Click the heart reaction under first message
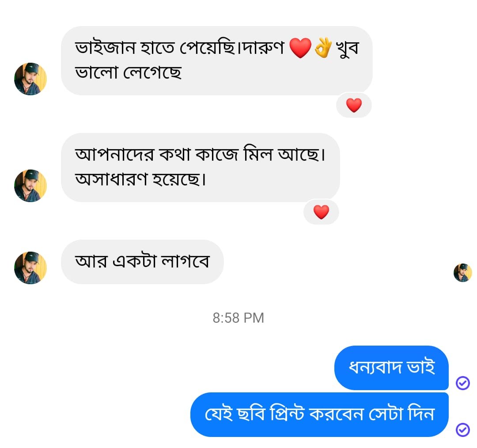 [354, 105]
